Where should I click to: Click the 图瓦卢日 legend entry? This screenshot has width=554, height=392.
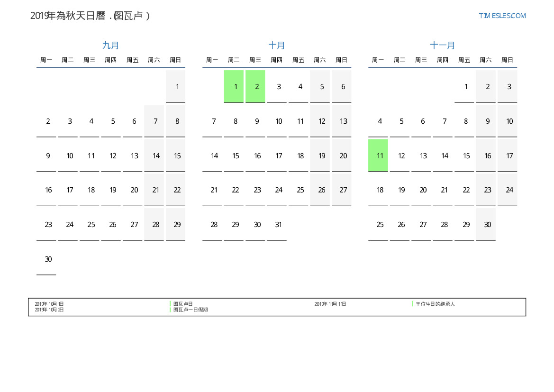point(183,304)
